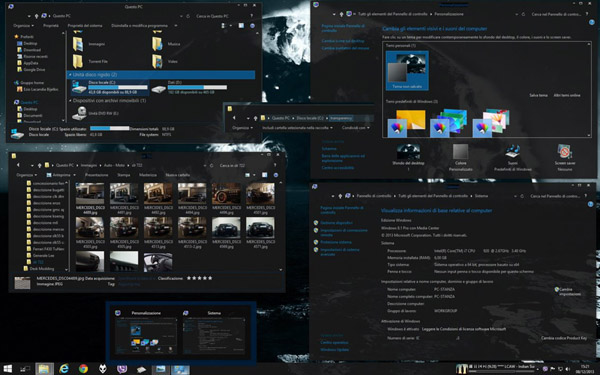Click Cambia puntatori del mouse link

(x=345, y=48)
